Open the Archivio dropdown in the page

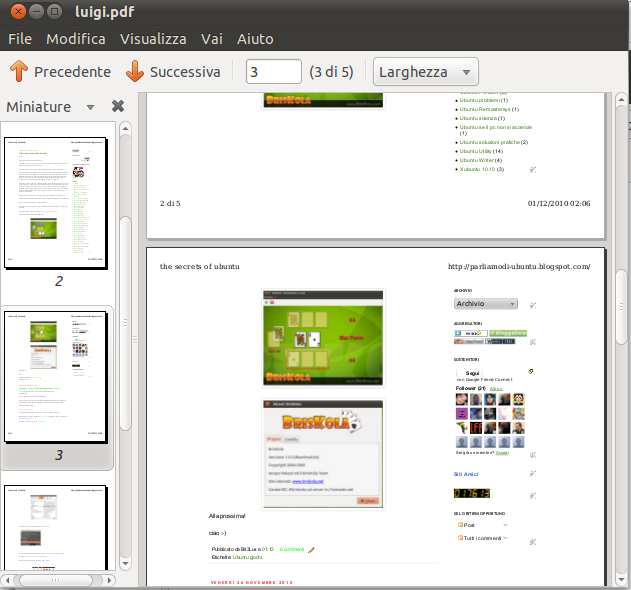point(486,303)
